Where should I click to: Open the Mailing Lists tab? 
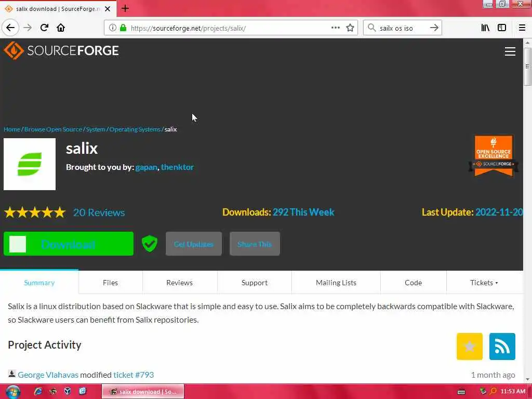click(336, 283)
